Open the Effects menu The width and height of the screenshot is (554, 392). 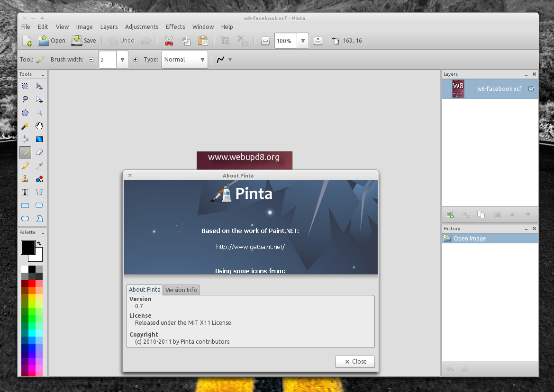tap(175, 27)
